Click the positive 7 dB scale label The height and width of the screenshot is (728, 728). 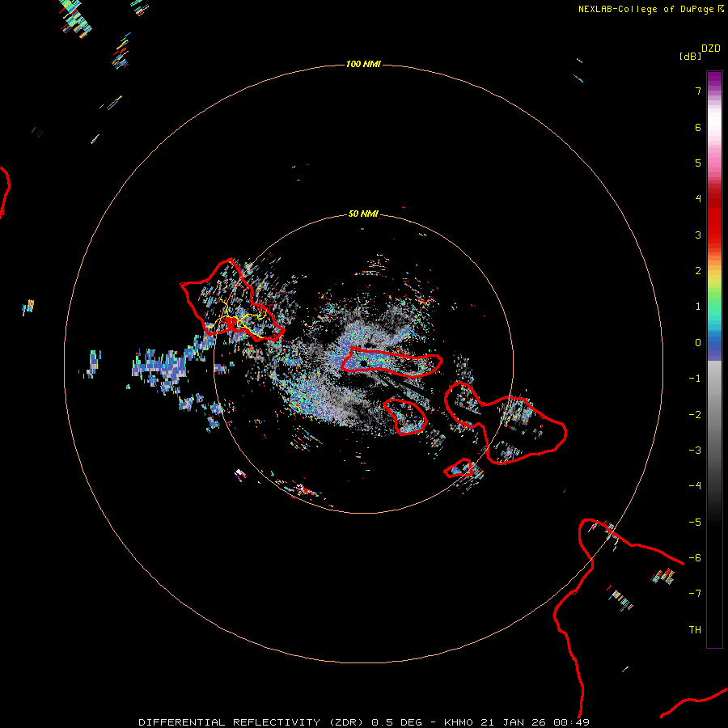(x=698, y=91)
